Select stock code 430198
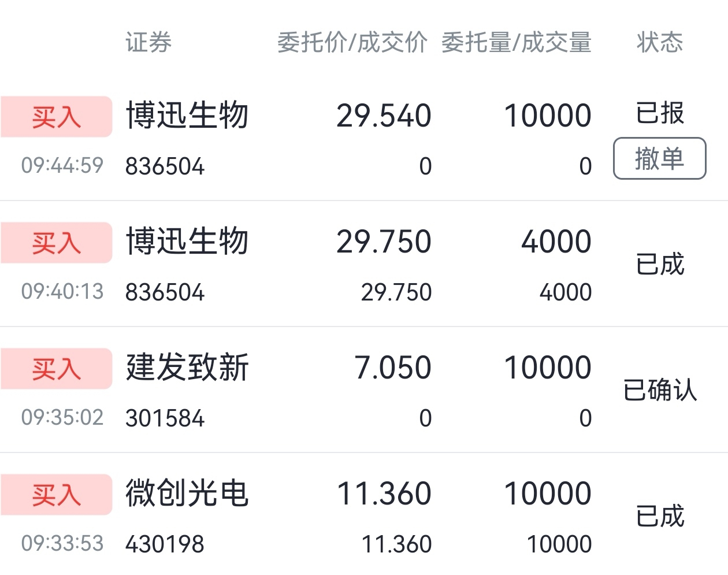728x575 pixels. coord(165,544)
